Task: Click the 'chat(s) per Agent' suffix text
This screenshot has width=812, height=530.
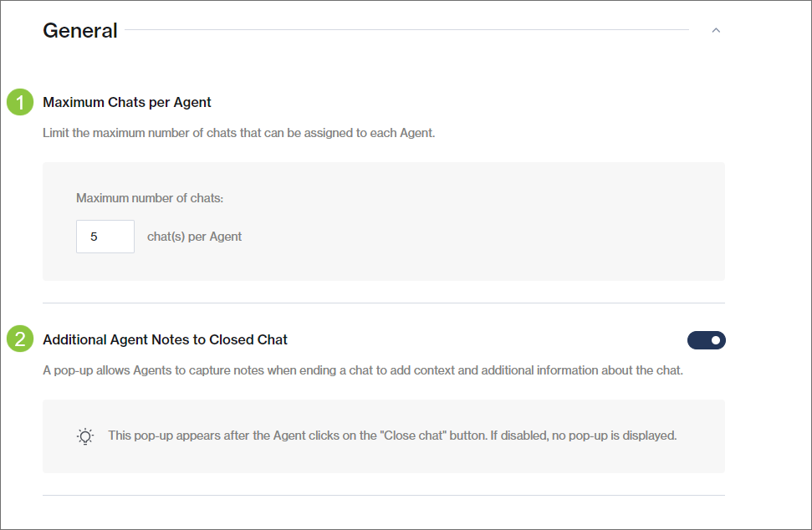Action: 194,237
